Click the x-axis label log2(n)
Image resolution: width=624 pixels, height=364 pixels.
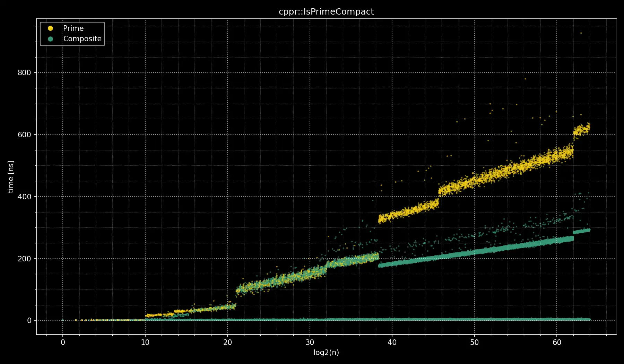326,353
